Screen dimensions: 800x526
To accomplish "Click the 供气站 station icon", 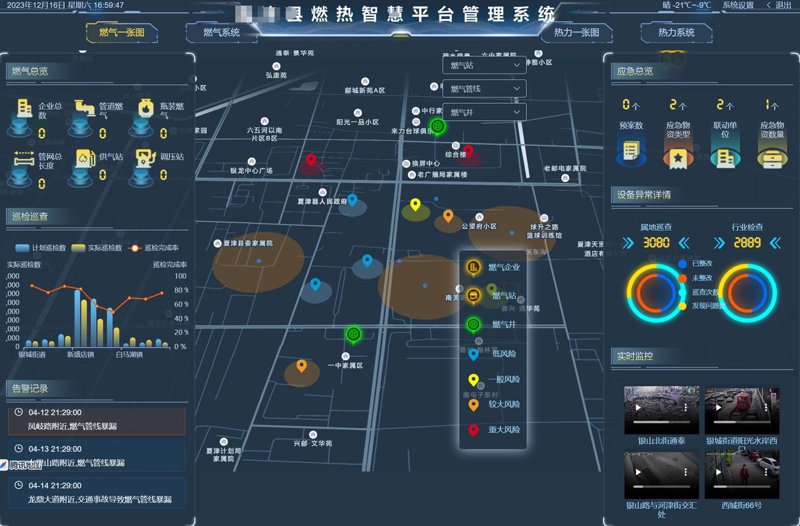I will [x=85, y=158].
